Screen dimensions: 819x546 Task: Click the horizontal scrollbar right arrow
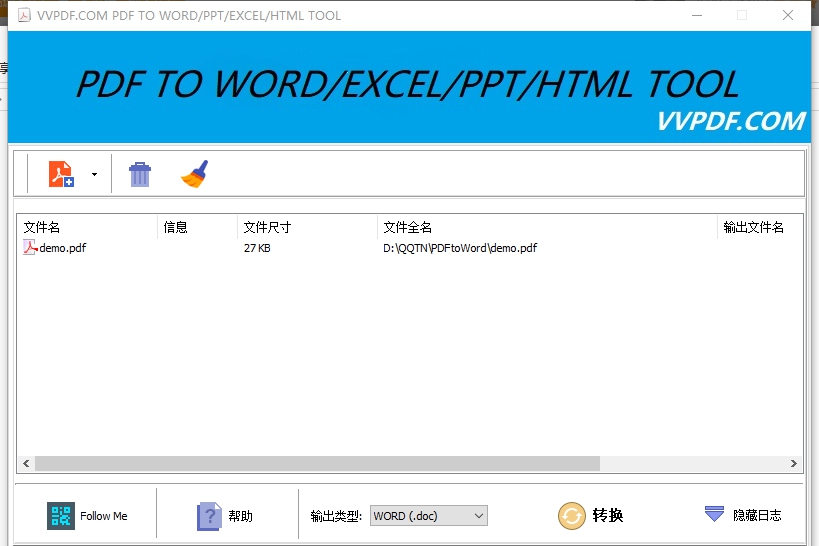pos(793,463)
